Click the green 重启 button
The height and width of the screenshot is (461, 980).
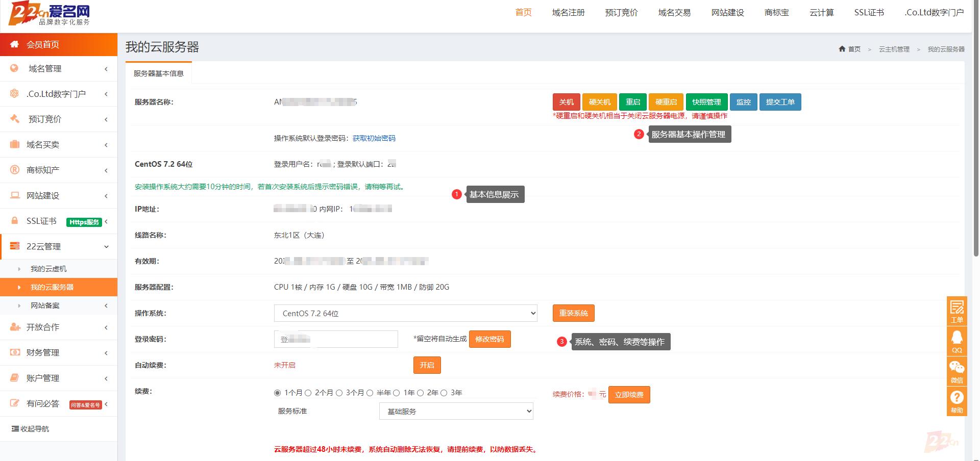tap(633, 102)
